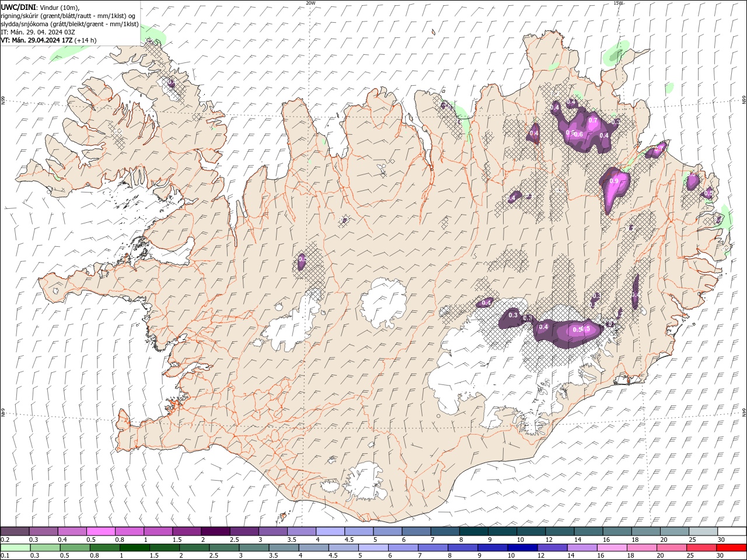Viewport: 747px width, 560px height.
Task: Select green-row legend swatch starting at 0.5
Action: [x=75, y=548]
